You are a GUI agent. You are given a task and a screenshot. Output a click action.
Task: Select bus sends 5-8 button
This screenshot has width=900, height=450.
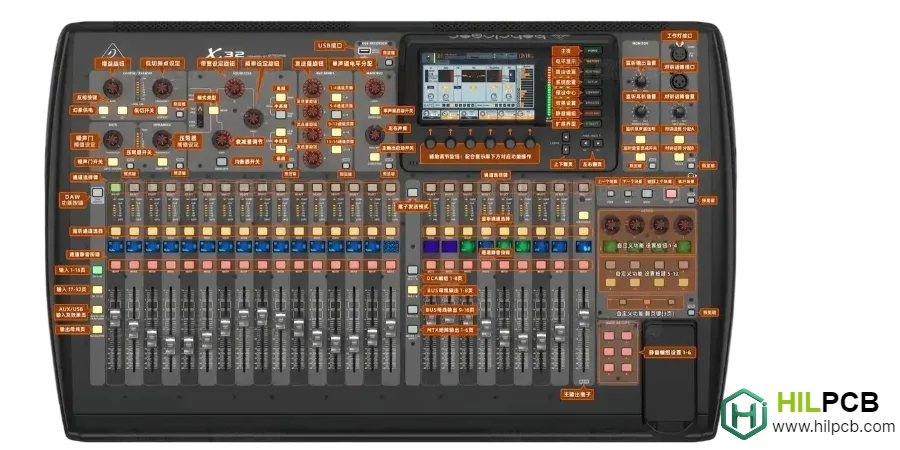click(x=336, y=114)
